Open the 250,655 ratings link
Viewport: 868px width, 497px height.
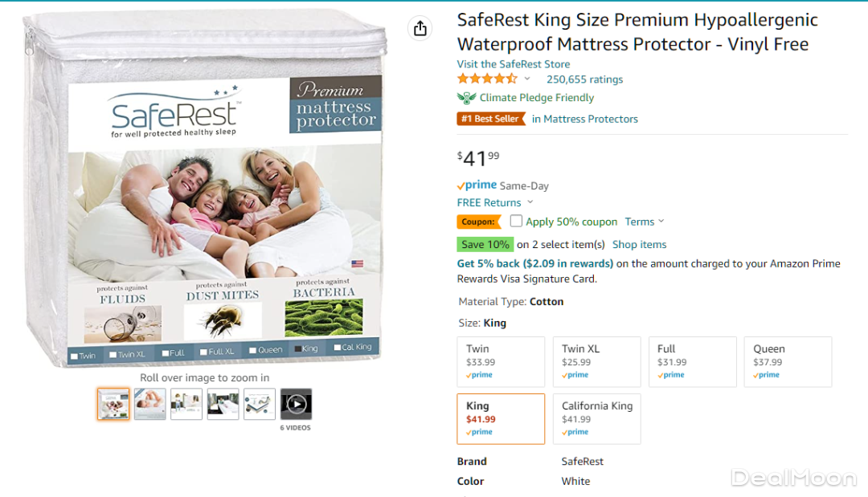click(584, 79)
